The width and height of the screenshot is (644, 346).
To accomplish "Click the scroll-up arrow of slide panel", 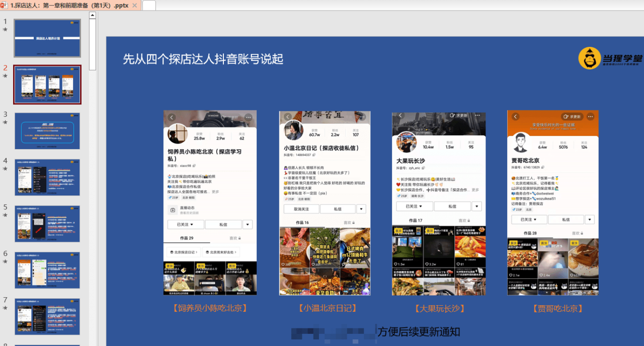I will click(x=93, y=15).
